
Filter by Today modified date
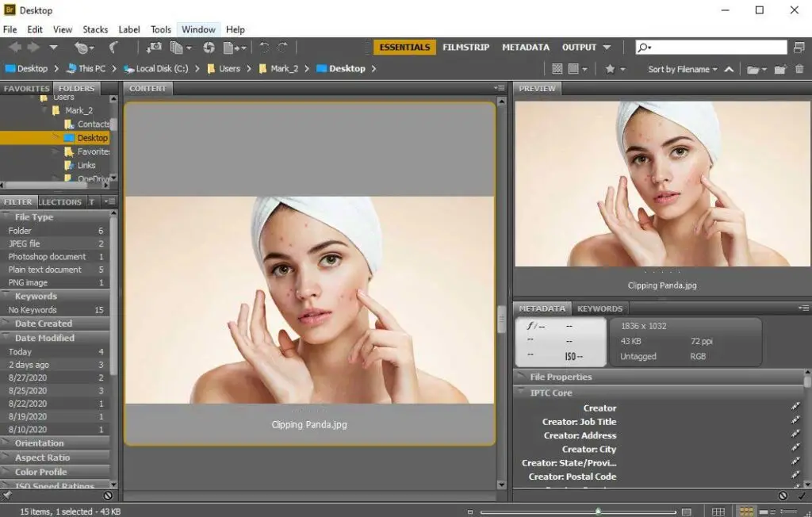tap(55, 352)
